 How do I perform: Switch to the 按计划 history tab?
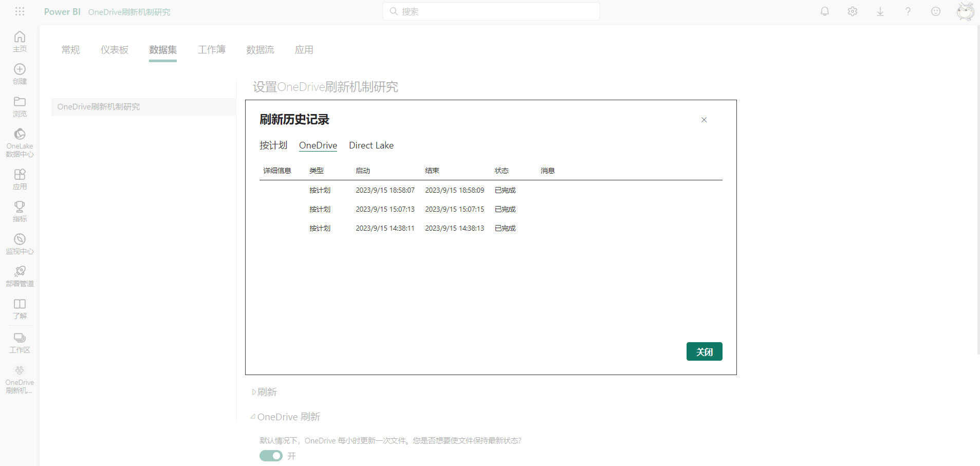[x=273, y=145]
